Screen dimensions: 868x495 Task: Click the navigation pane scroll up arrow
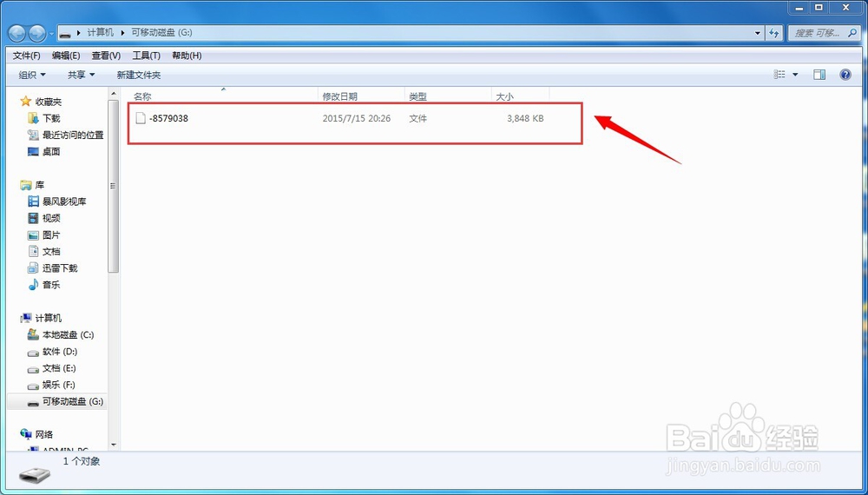[x=114, y=94]
